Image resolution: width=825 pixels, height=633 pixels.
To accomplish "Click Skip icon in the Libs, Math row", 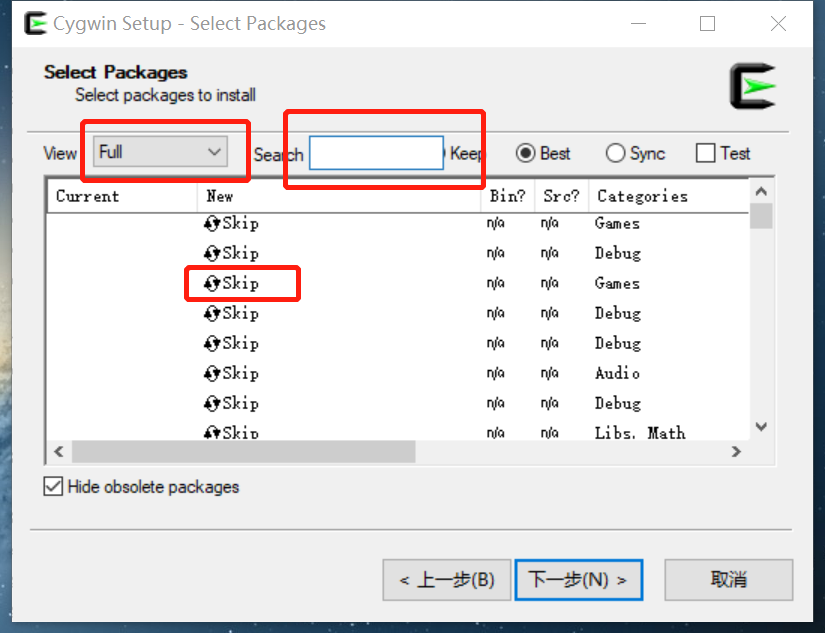I will pyautogui.click(x=212, y=433).
